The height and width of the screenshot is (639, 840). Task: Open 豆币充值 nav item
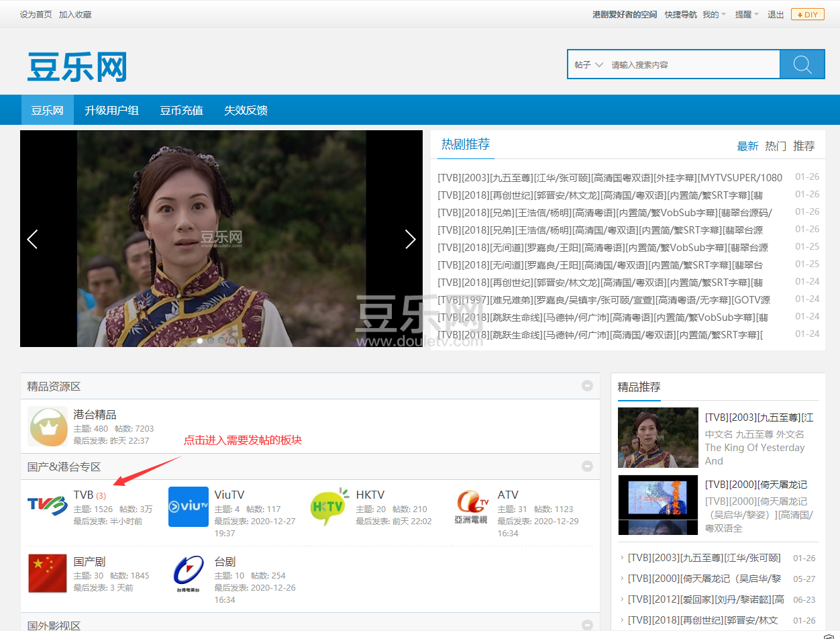(181, 110)
